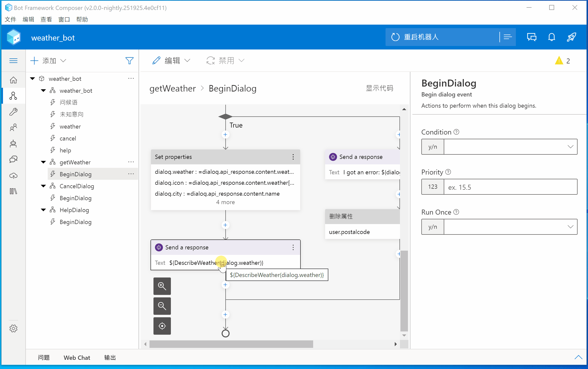The height and width of the screenshot is (369, 588).
Task: Switch to the Web Chat tab
Action: (77, 357)
